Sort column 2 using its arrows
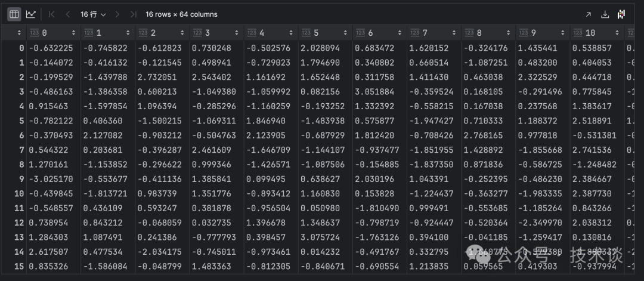This screenshot has height=281, width=644. point(182,33)
